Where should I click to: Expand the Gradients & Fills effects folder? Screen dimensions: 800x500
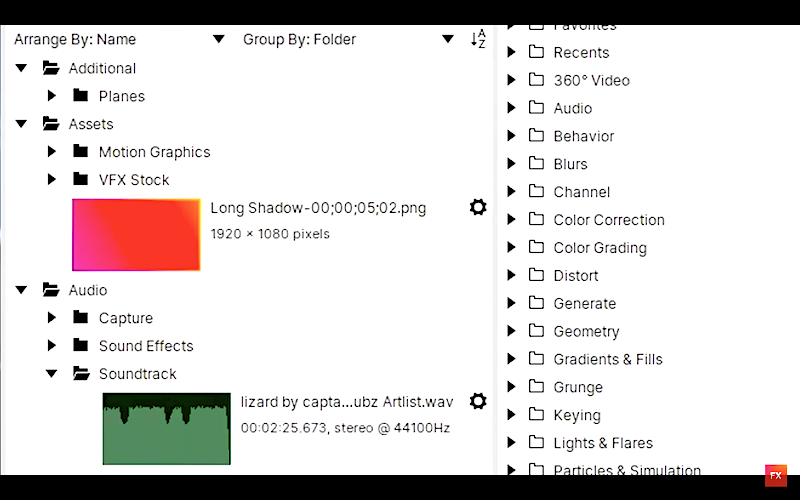click(x=512, y=359)
